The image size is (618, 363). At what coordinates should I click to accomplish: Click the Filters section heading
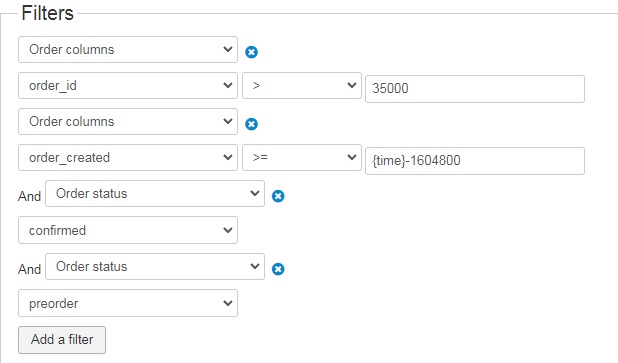(48, 13)
